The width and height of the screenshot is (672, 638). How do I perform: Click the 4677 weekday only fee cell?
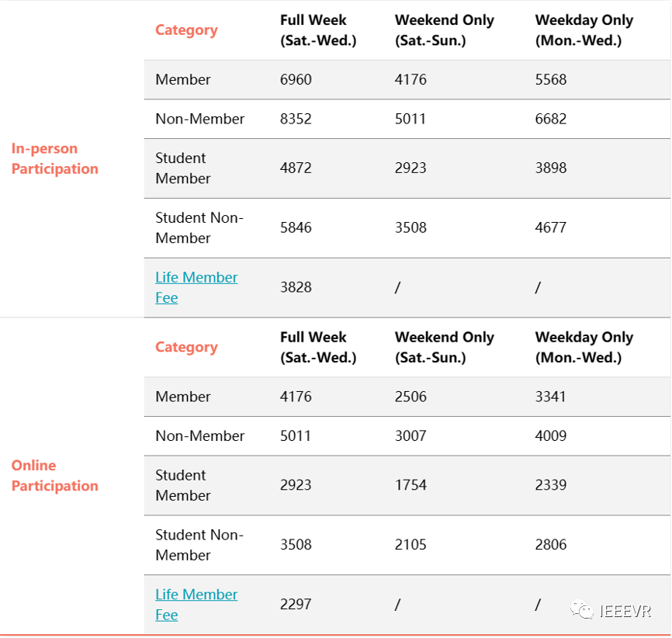coord(551,227)
